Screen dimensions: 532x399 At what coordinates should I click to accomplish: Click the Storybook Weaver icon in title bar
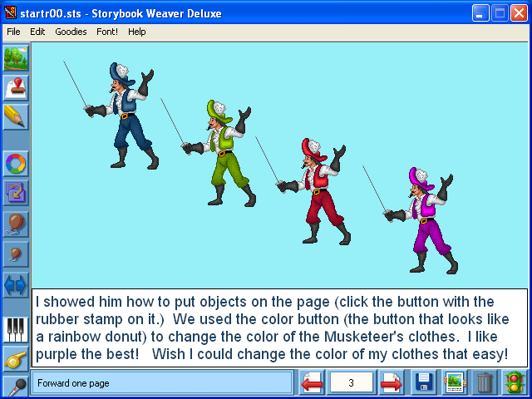pyautogui.click(x=11, y=13)
